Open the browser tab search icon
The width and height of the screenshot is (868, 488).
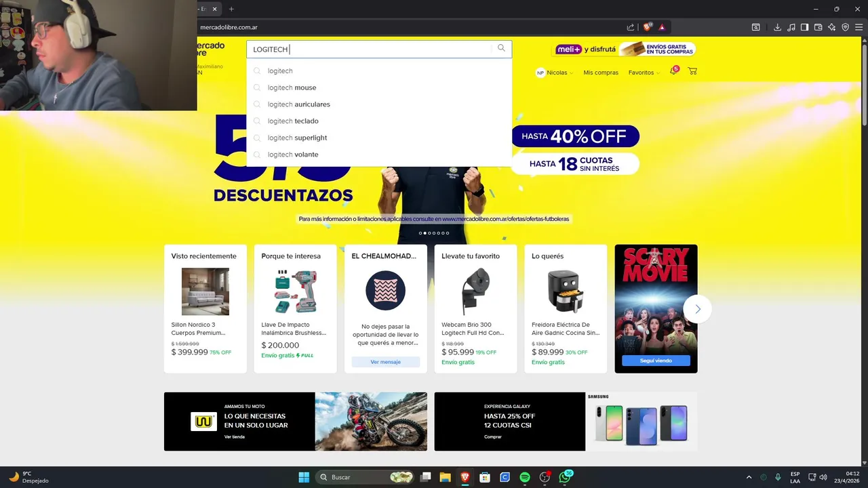pos(755,27)
